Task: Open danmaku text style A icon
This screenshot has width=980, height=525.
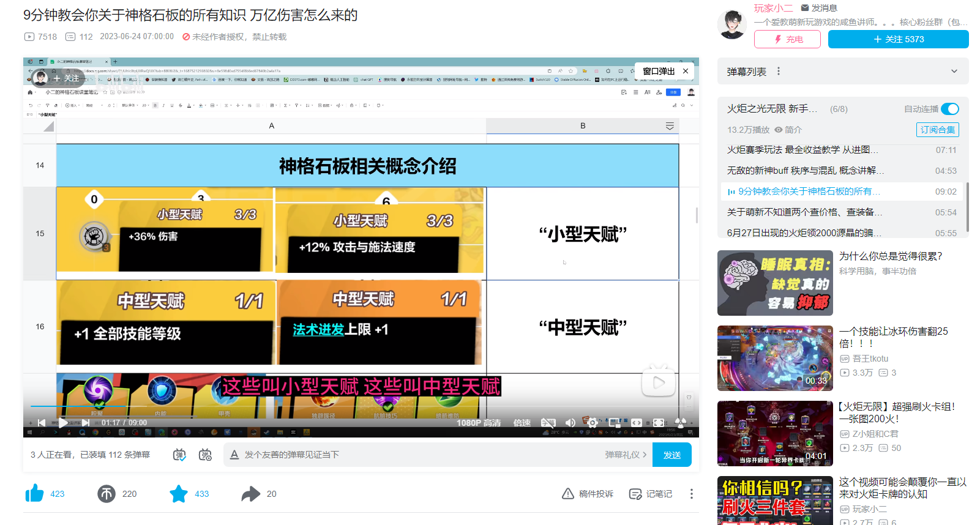Action: pyautogui.click(x=234, y=455)
